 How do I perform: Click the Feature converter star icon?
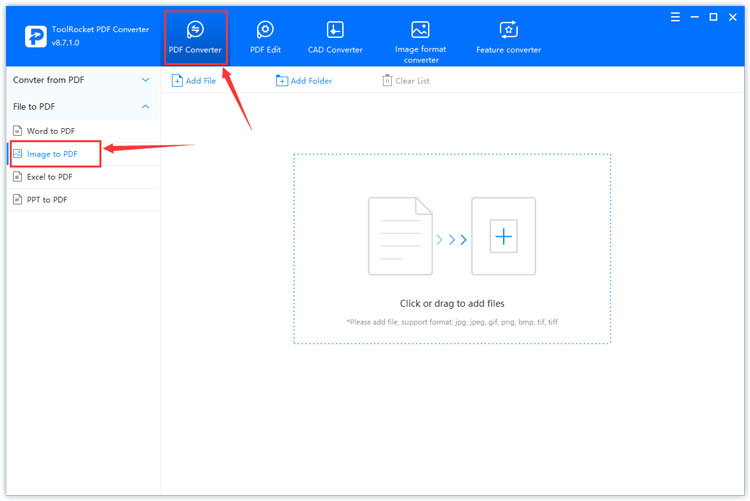coord(508,29)
